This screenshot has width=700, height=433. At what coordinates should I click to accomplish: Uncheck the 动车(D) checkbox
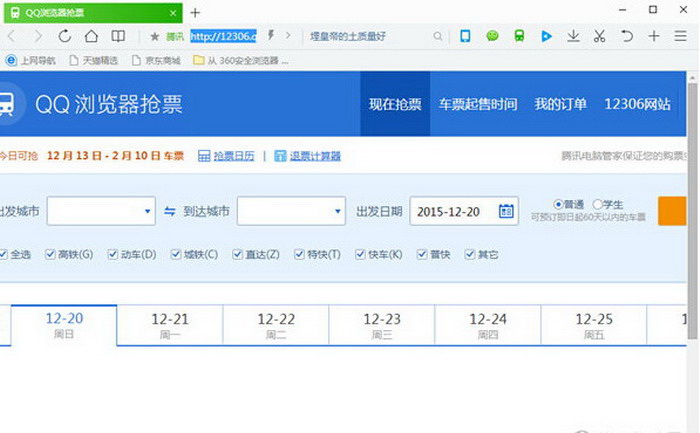(112, 254)
